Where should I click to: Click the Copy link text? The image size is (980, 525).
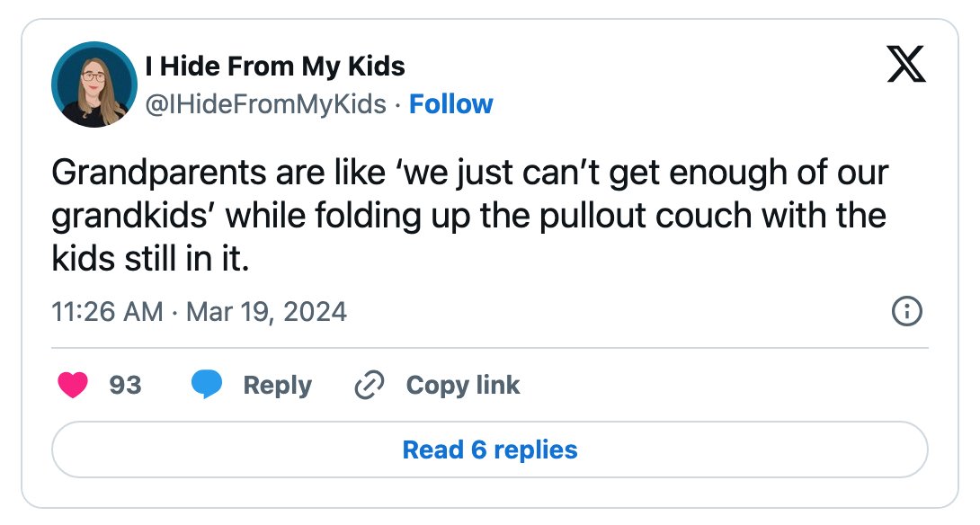(x=462, y=386)
